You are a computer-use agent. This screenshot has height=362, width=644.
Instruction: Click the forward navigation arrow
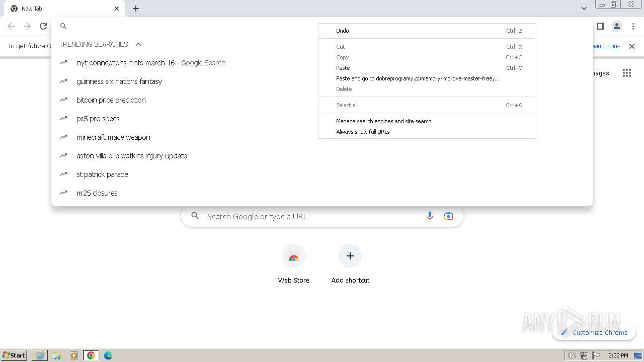[27, 26]
